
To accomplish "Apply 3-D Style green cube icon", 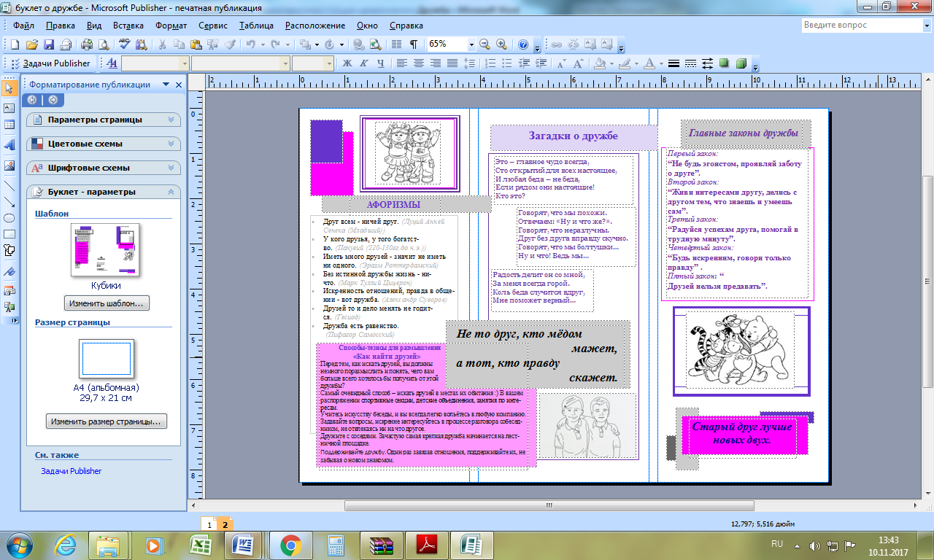I will click(741, 63).
